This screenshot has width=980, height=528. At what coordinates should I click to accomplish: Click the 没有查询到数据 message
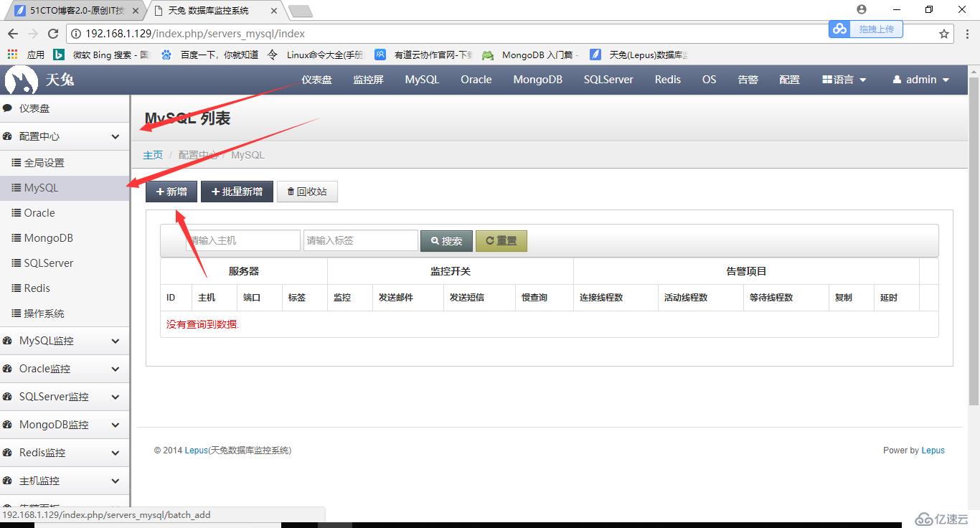[202, 324]
